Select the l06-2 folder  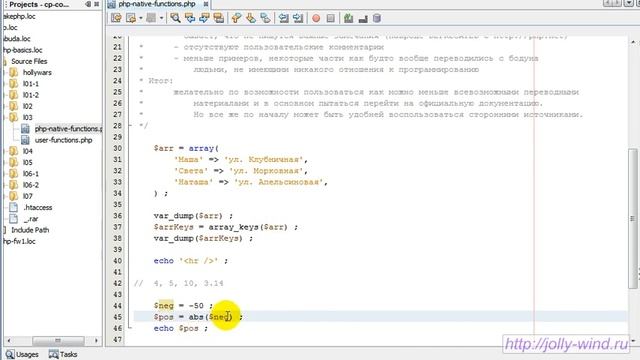(31, 185)
